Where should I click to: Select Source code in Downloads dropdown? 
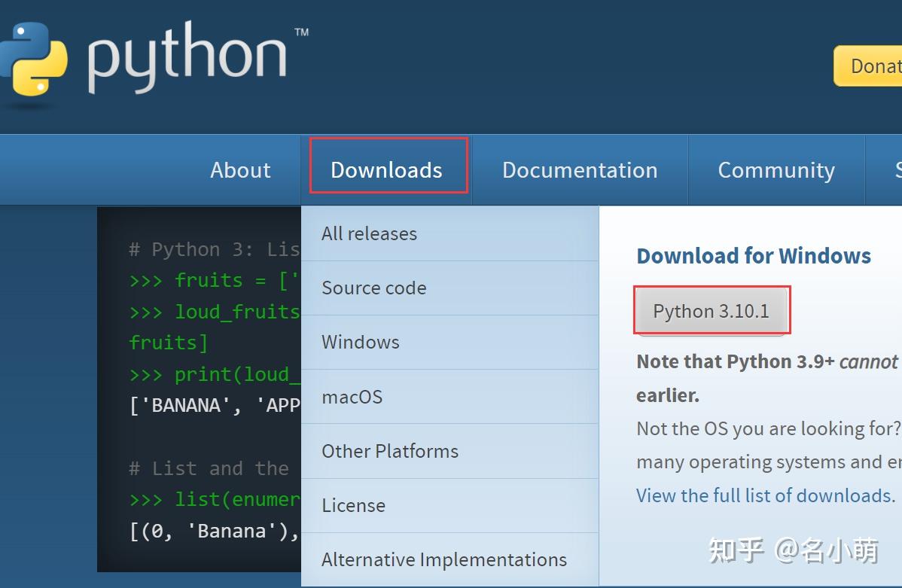coord(449,288)
